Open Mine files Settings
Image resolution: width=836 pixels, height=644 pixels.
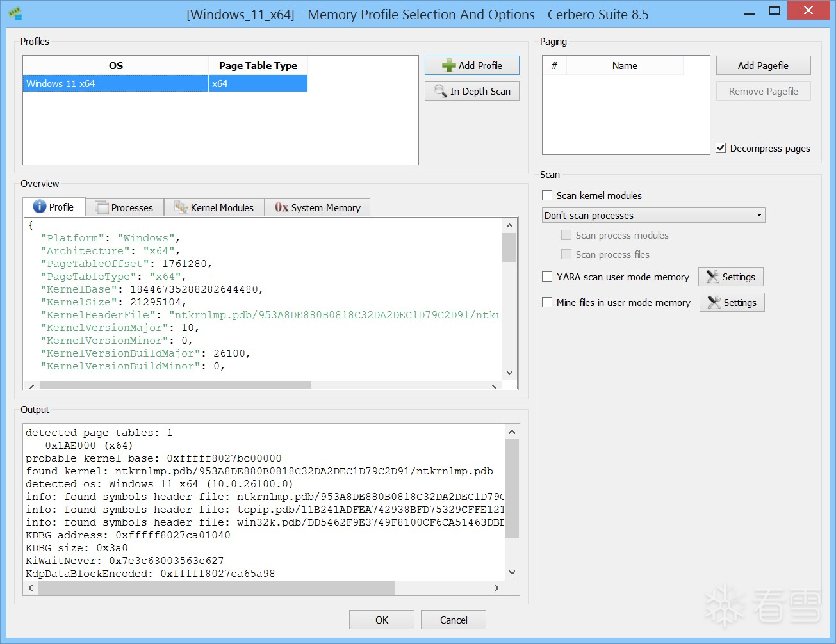tap(732, 302)
